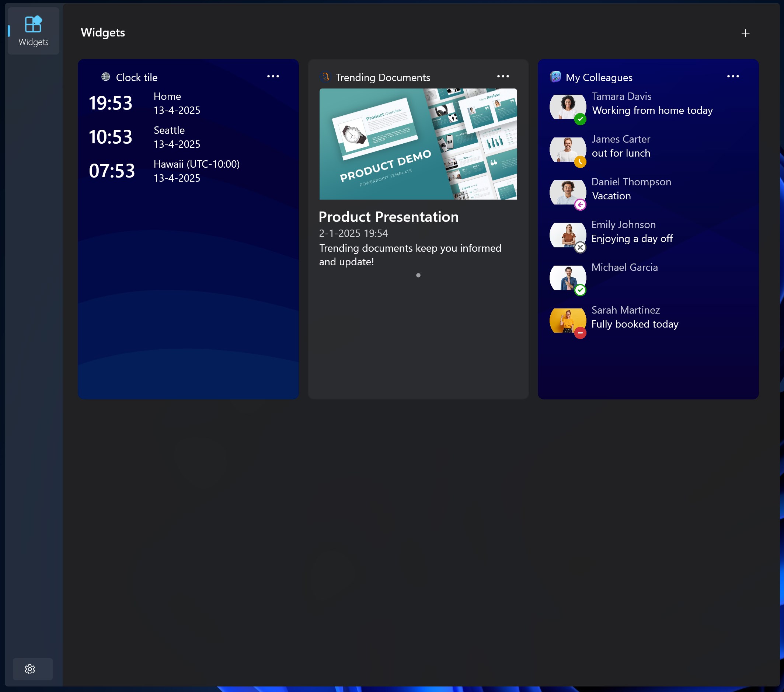Open the Widgets sidebar icon
The width and height of the screenshot is (784, 692).
coord(34,31)
